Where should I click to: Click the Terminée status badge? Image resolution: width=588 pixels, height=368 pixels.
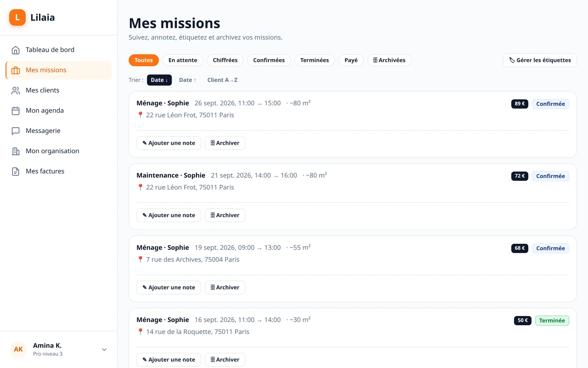click(x=552, y=321)
